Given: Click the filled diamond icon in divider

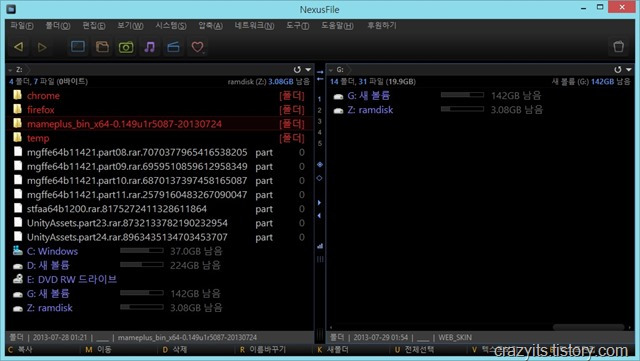Looking at the screenshot, I should pyautogui.click(x=320, y=164).
